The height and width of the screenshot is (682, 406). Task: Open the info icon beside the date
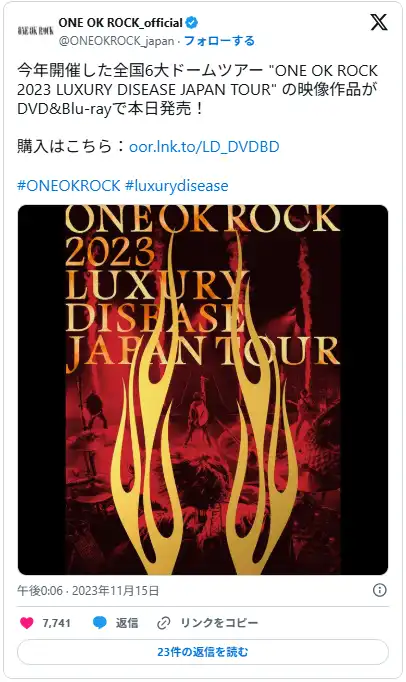379,590
